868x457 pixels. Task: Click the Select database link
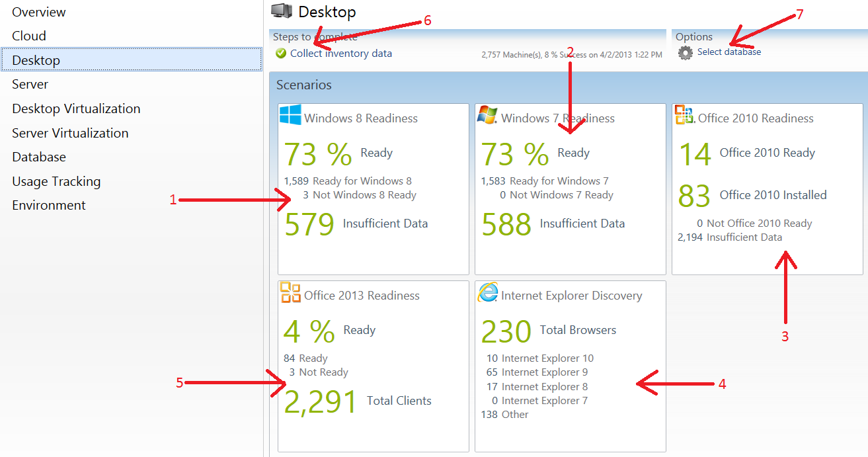729,52
